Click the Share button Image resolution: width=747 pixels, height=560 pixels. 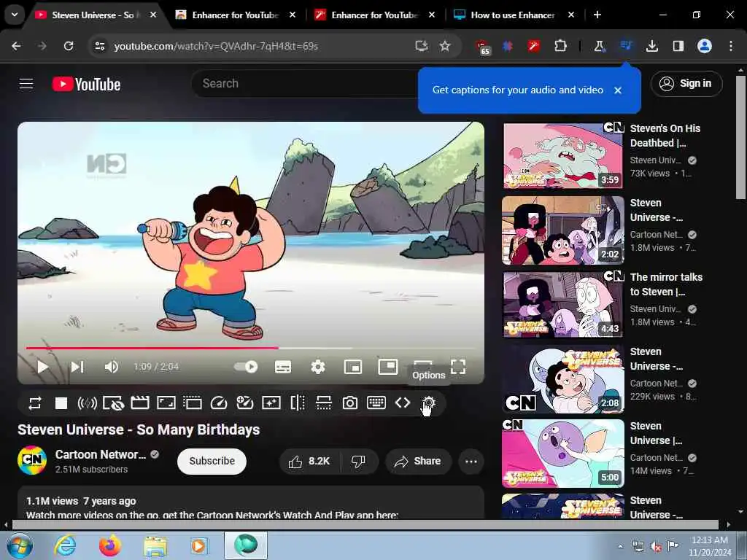point(418,462)
